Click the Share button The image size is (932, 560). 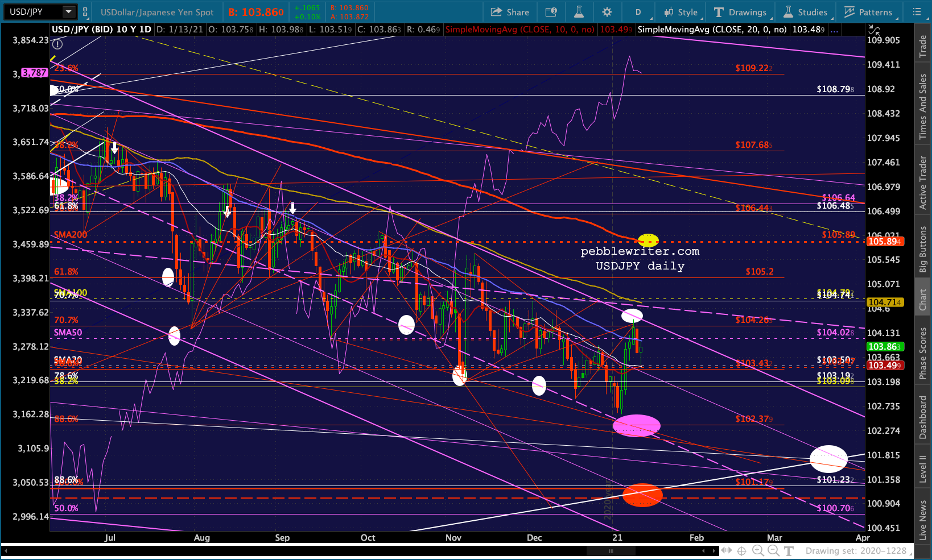pyautogui.click(x=510, y=12)
